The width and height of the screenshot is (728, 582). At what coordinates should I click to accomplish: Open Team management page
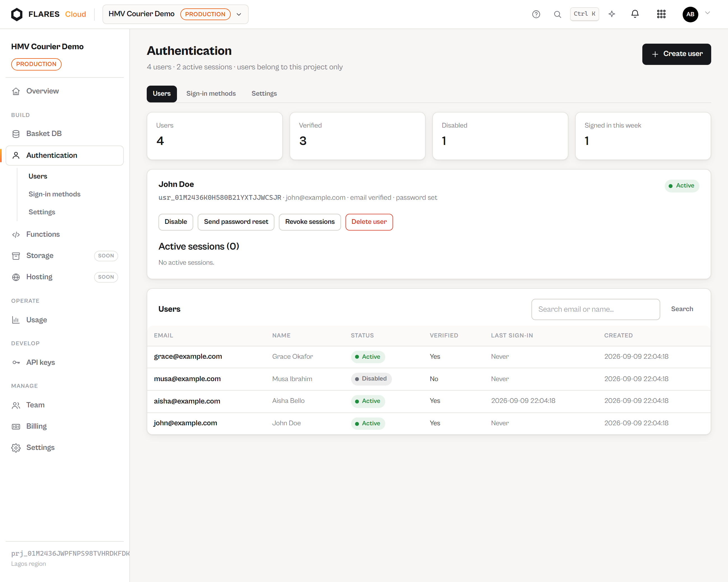tap(64, 405)
